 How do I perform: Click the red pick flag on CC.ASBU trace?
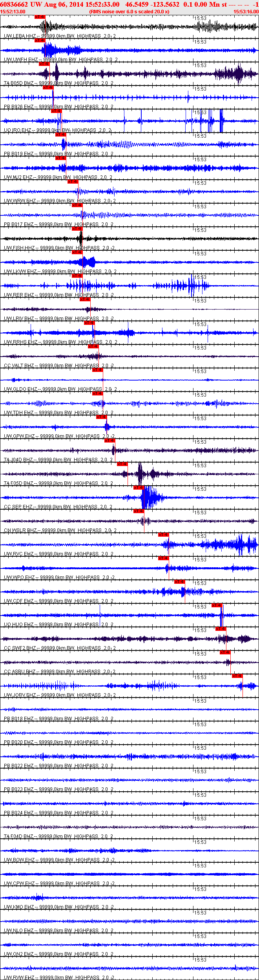point(225,652)
